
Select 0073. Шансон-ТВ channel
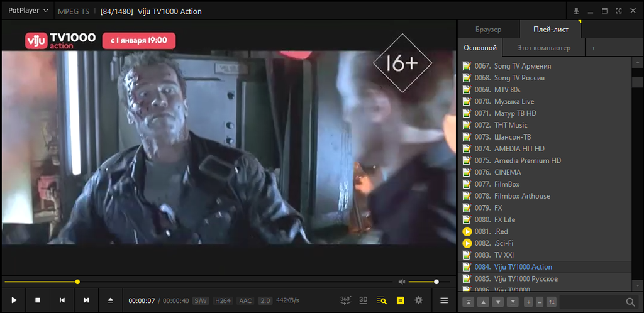click(x=545, y=136)
